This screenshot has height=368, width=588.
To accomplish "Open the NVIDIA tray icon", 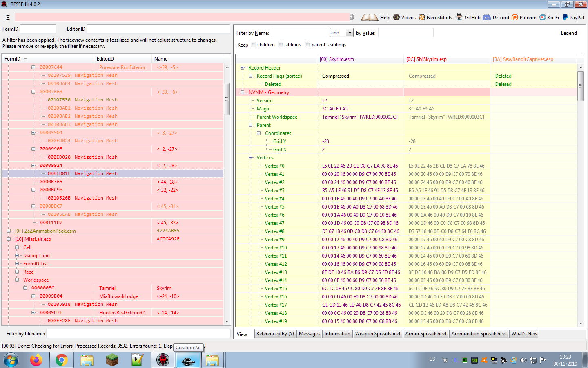I will pos(474,360).
